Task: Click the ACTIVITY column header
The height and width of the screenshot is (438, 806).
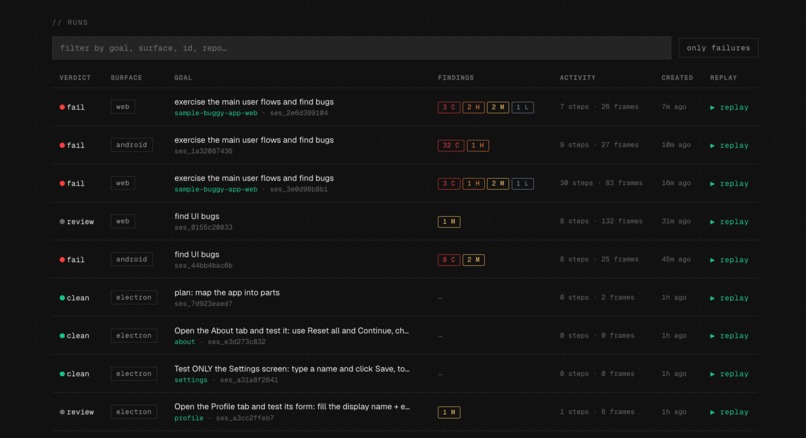Action: (x=577, y=78)
